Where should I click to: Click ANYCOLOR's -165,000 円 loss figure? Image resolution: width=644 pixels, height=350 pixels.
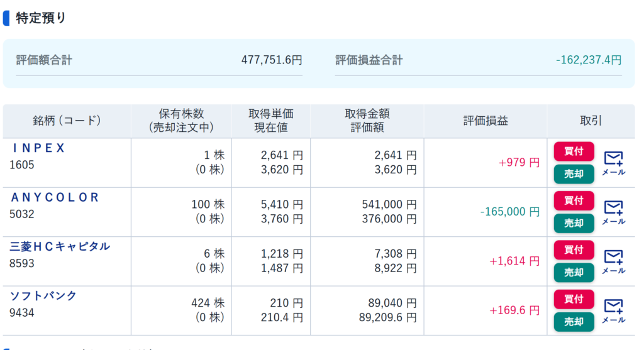click(x=509, y=212)
